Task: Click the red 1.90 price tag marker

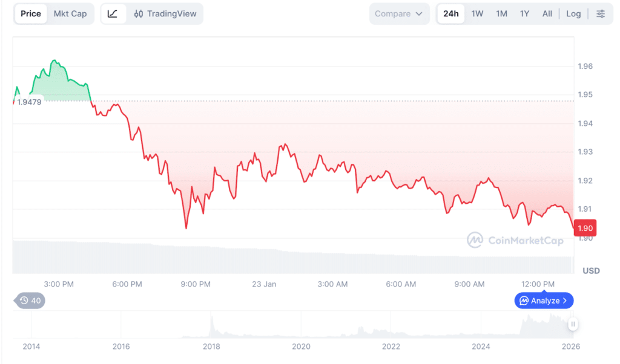Action: (584, 228)
